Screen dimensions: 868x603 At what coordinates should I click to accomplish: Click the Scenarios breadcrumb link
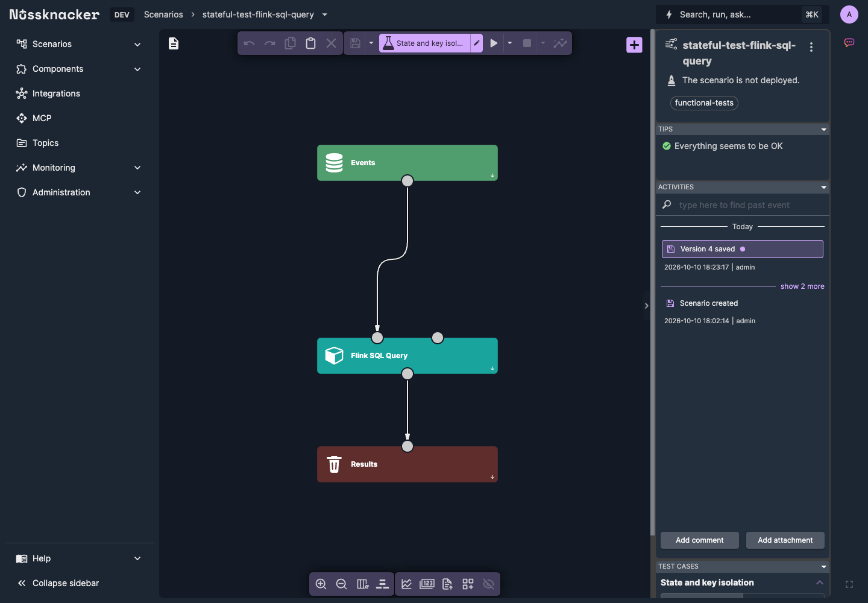click(x=163, y=14)
